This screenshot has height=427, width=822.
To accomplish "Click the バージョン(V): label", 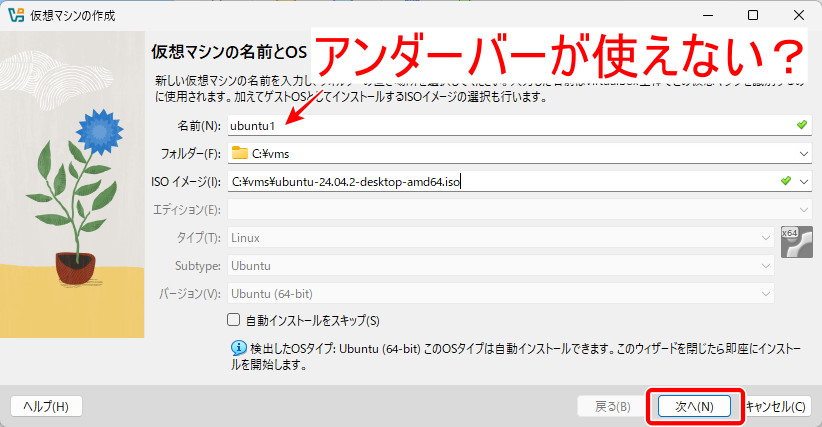I will pyautogui.click(x=190, y=294).
